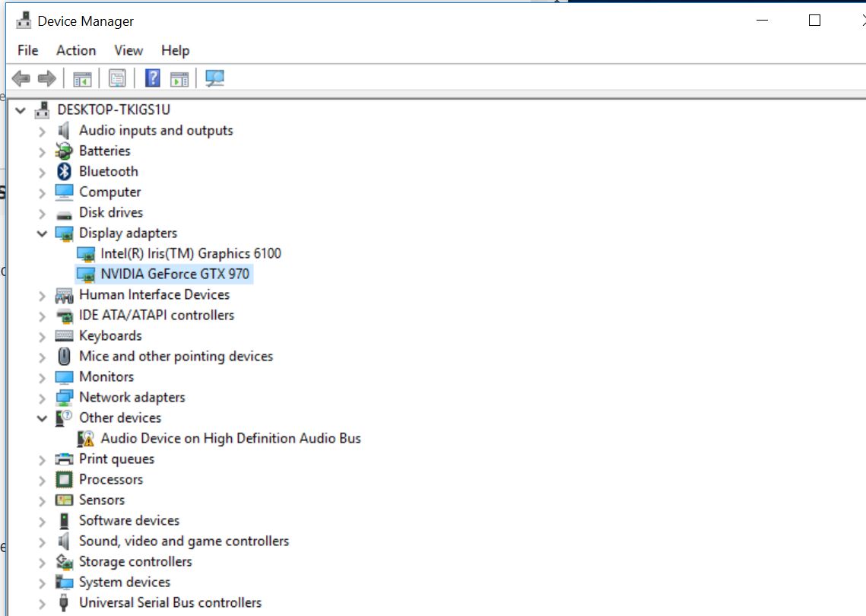
Task: Click the Human Interface Devices icon
Action: tap(64, 296)
